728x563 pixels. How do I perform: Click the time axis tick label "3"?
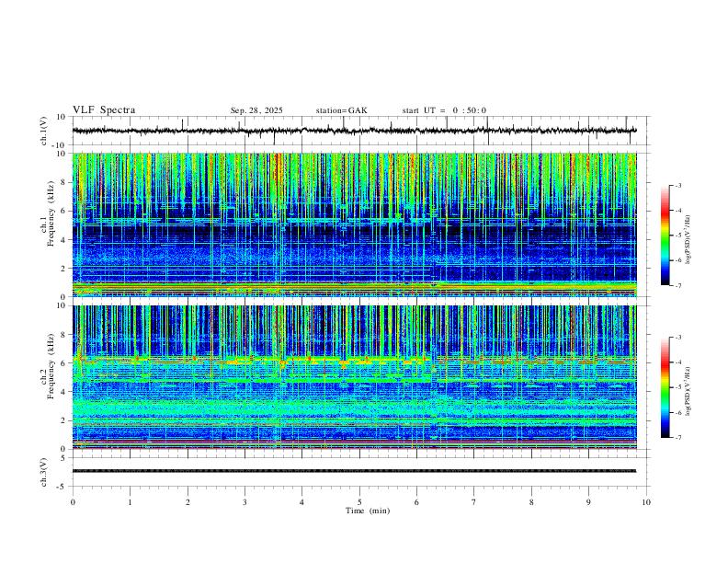245,502
